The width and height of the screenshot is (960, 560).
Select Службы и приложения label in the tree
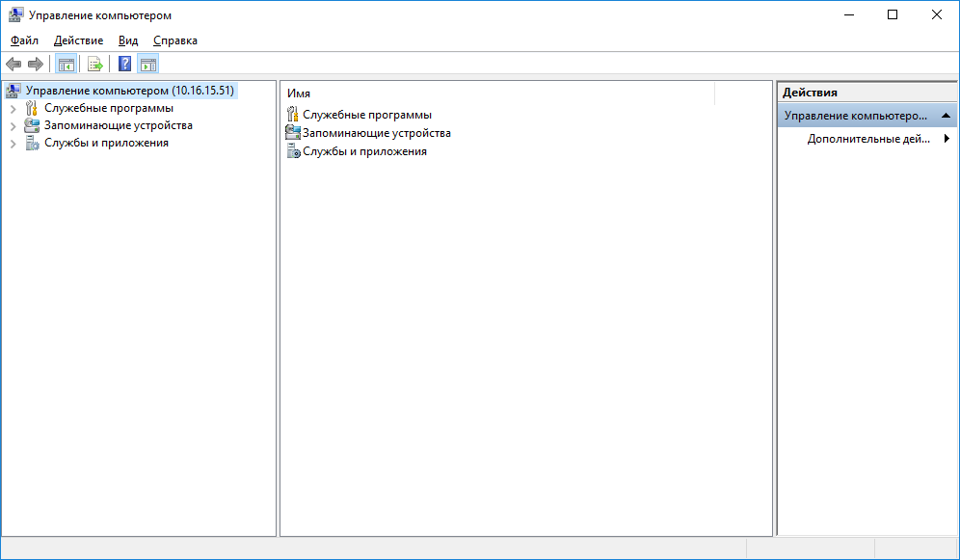(107, 144)
